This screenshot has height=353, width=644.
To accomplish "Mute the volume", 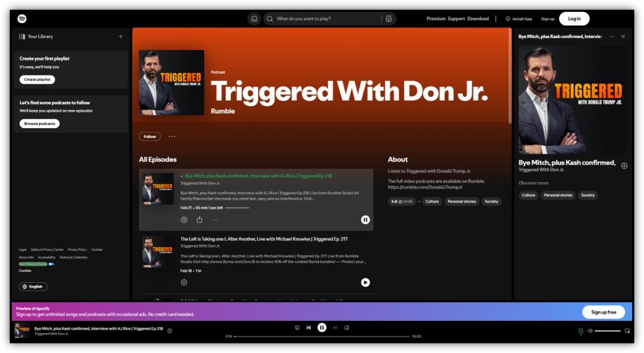I will coord(590,331).
